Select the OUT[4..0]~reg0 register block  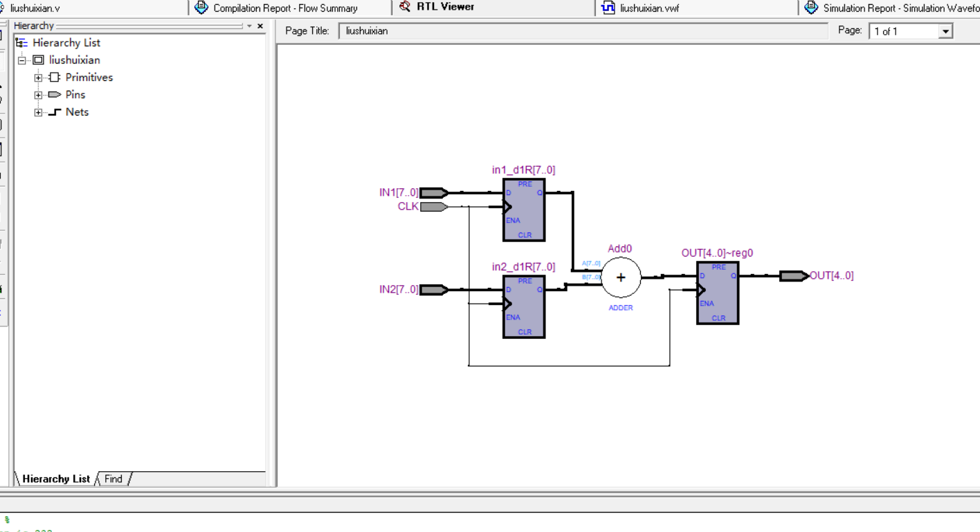718,293
